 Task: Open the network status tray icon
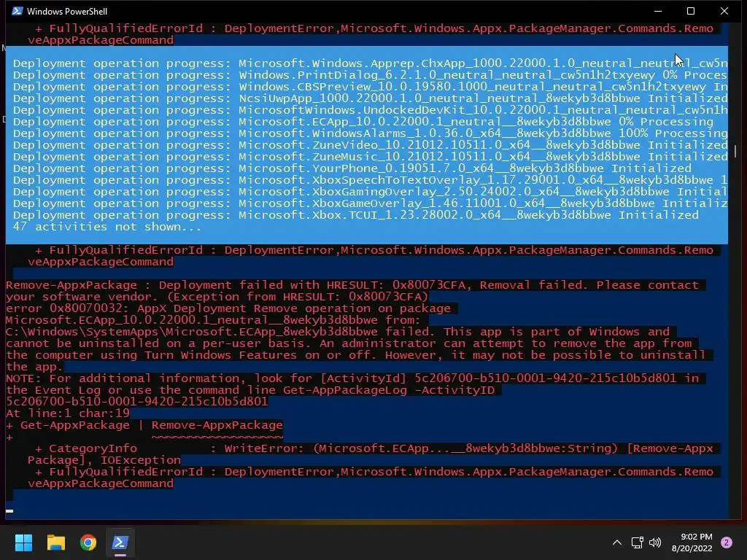click(x=637, y=542)
